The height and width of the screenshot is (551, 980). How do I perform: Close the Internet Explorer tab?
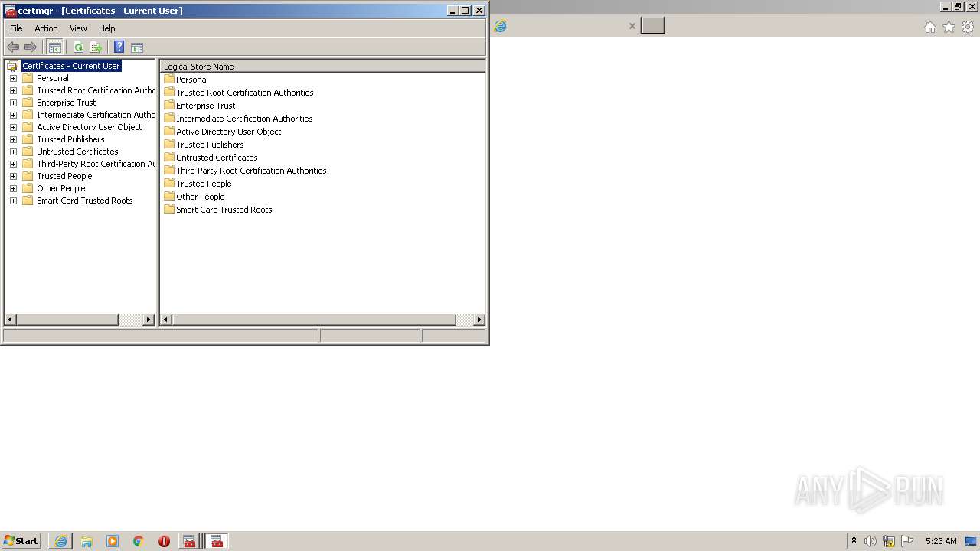coord(632,26)
